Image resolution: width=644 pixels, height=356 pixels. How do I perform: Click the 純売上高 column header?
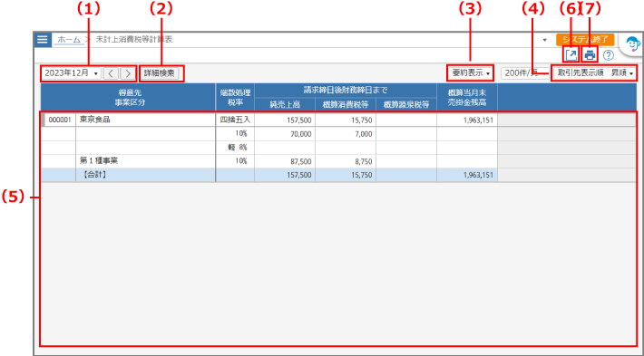coord(285,104)
